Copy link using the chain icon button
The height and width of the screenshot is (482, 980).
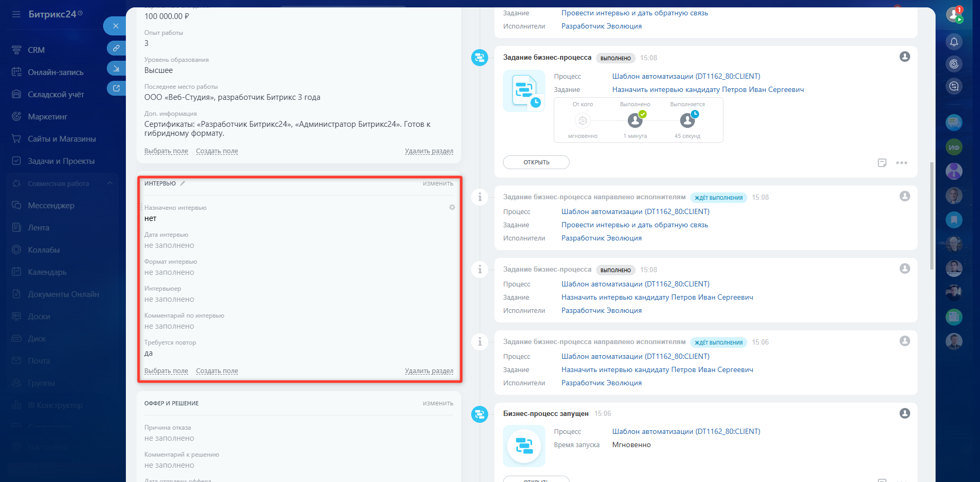116,48
